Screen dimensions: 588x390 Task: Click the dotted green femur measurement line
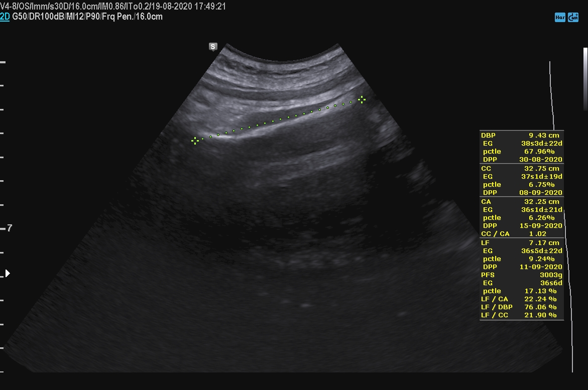(280, 119)
